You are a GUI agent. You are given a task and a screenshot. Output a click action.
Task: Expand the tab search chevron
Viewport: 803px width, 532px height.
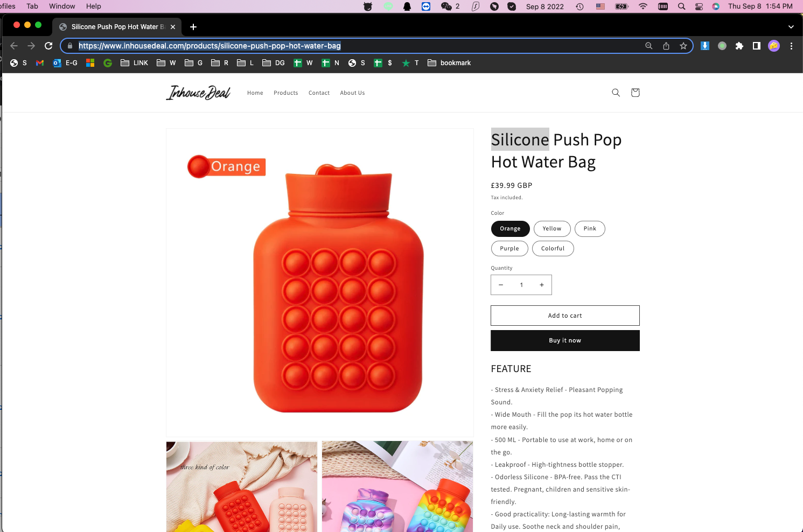791,27
